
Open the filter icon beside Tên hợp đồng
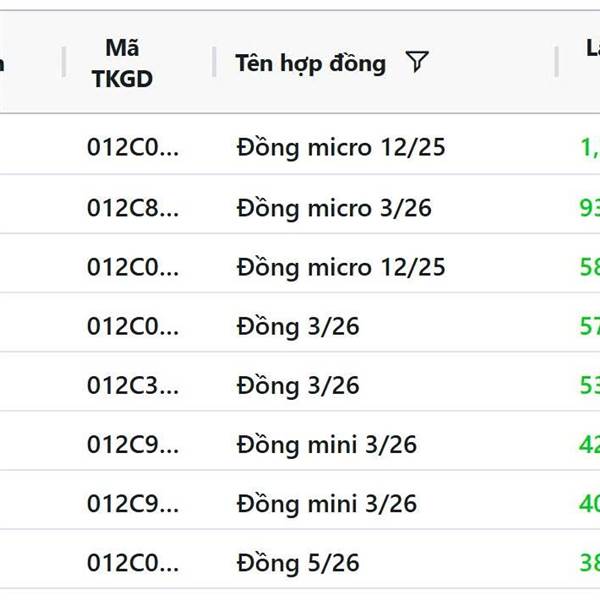click(417, 62)
